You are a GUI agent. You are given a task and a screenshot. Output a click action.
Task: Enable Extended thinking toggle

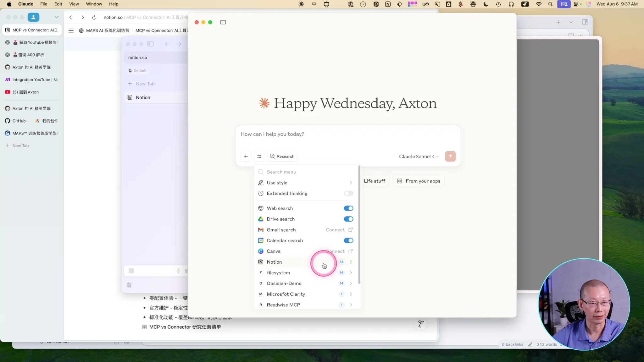click(x=348, y=193)
